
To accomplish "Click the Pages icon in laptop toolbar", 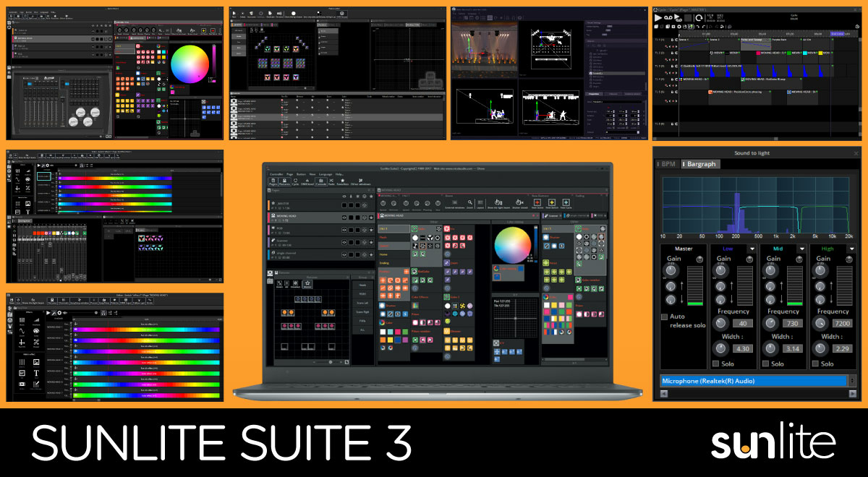I will coord(273,181).
